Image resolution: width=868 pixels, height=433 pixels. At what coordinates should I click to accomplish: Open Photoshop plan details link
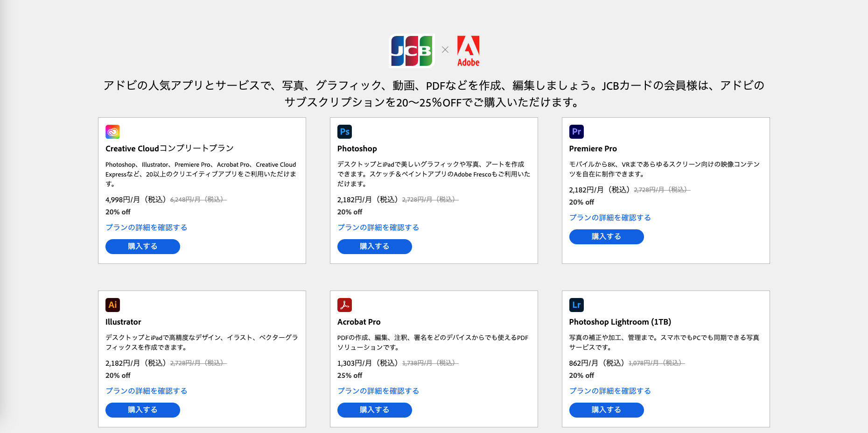pos(378,227)
